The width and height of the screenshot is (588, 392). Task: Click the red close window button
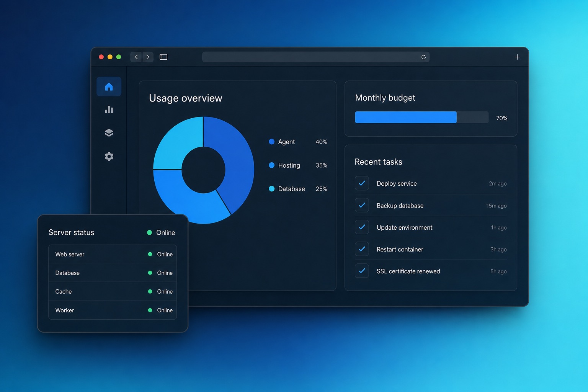[x=101, y=57]
